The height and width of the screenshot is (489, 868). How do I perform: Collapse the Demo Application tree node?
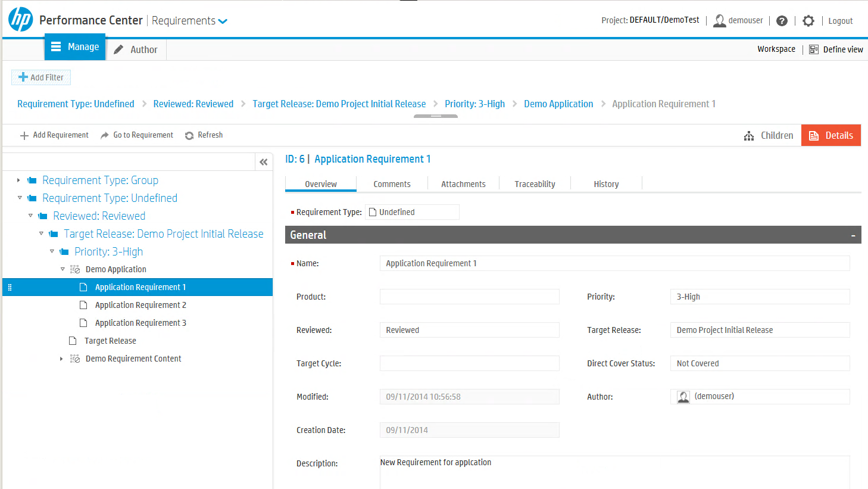point(63,269)
